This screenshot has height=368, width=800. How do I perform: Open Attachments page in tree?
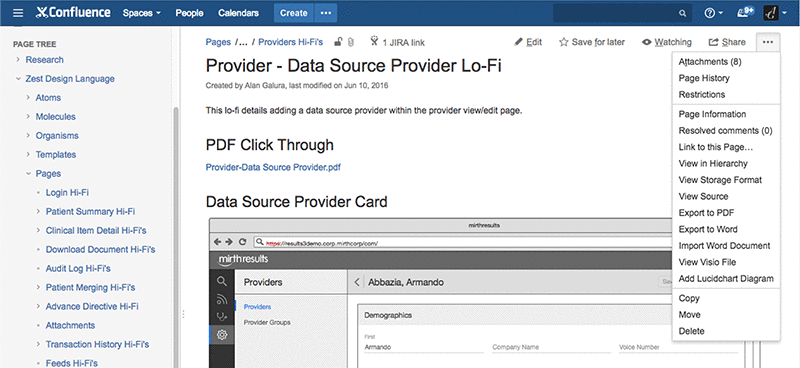(x=70, y=325)
